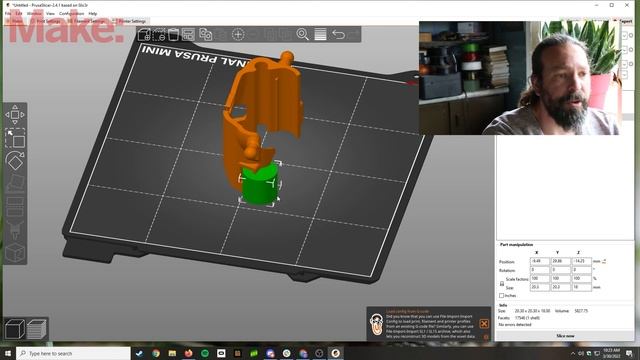Viewport: 640px width, 360px height.
Task: Click the Copy toolbar icon
Action: (x=205, y=34)
